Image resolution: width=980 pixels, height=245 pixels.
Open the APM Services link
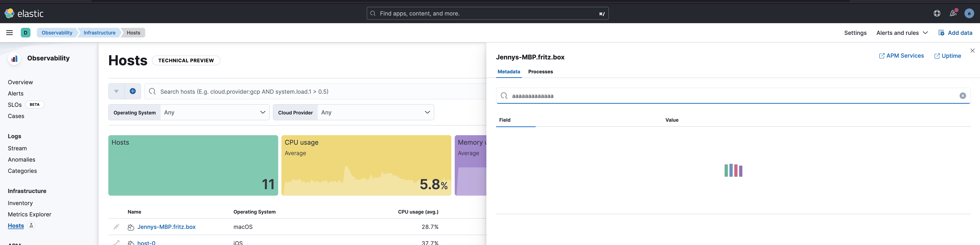click(901, 56)
